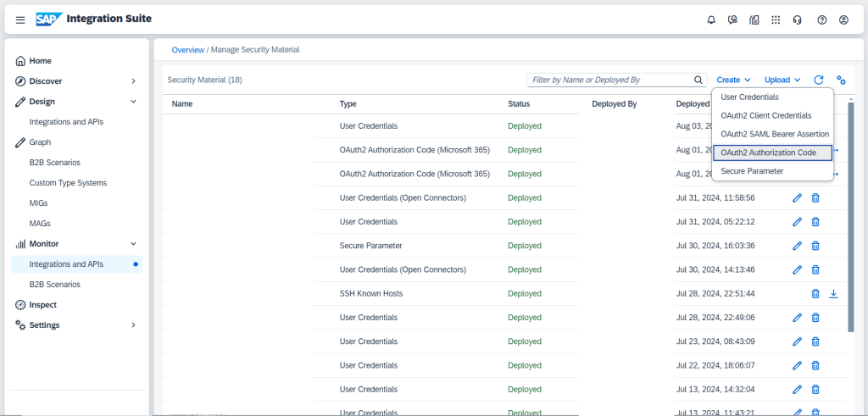868x416 pixels.
Task: Expand the Settings navigation section
Action: [133, 325]
